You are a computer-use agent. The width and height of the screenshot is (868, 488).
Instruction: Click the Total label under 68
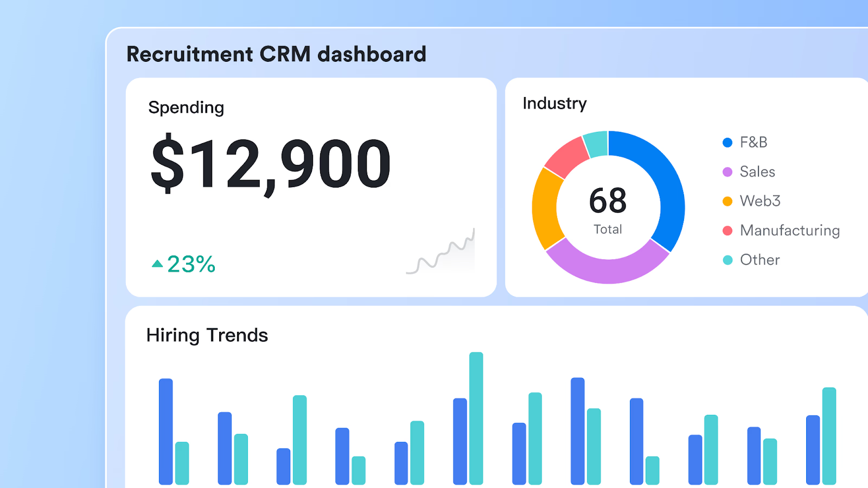(x=608, y=229)
